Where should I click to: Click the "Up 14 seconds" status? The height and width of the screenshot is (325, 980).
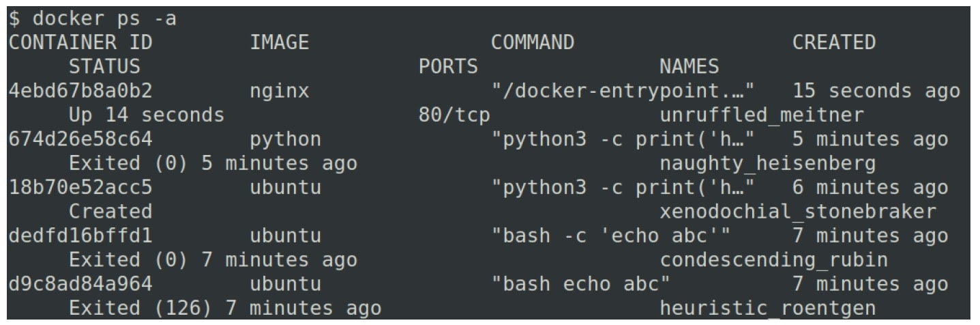click(x=147, y=115)
